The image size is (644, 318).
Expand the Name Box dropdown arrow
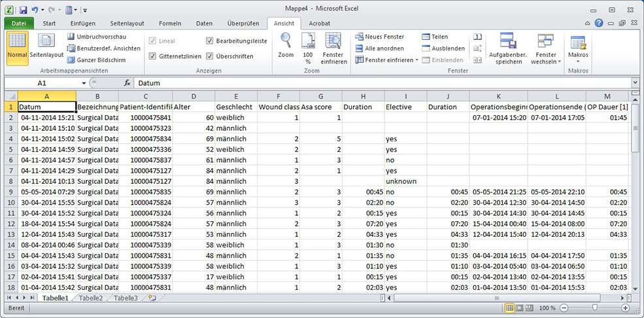point(84,84)
